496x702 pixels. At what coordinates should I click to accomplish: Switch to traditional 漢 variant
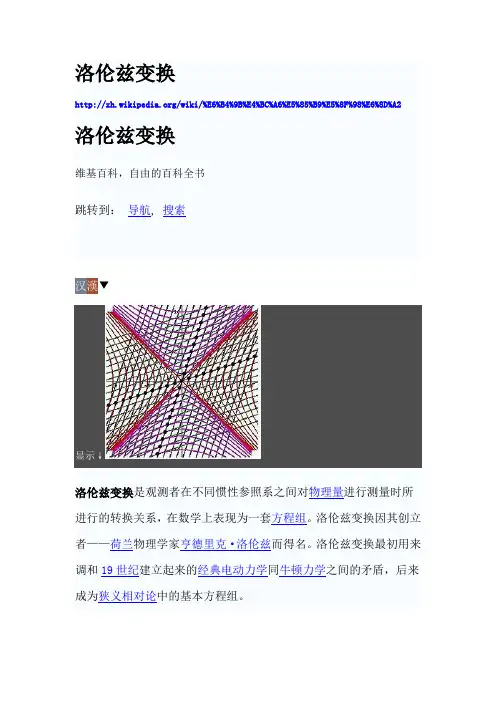pyautogui.click(x=92, y=286)
